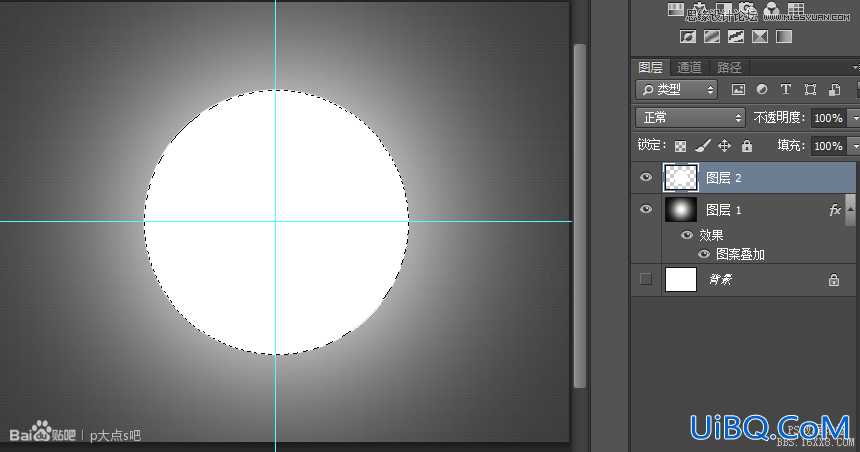Click the 填充 label
Image resolution: width=860 pixels, height=452 pixels.
pyautogui.click(x=791, y=145)
